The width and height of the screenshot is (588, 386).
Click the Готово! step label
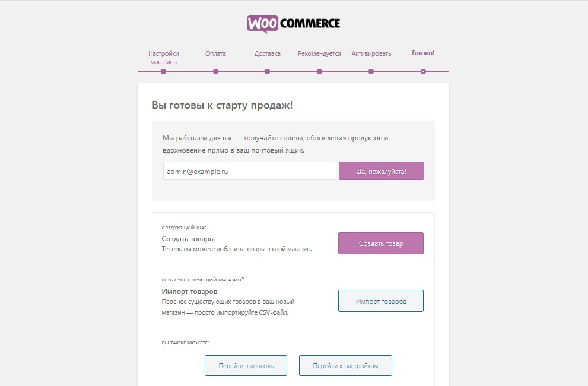423,53
